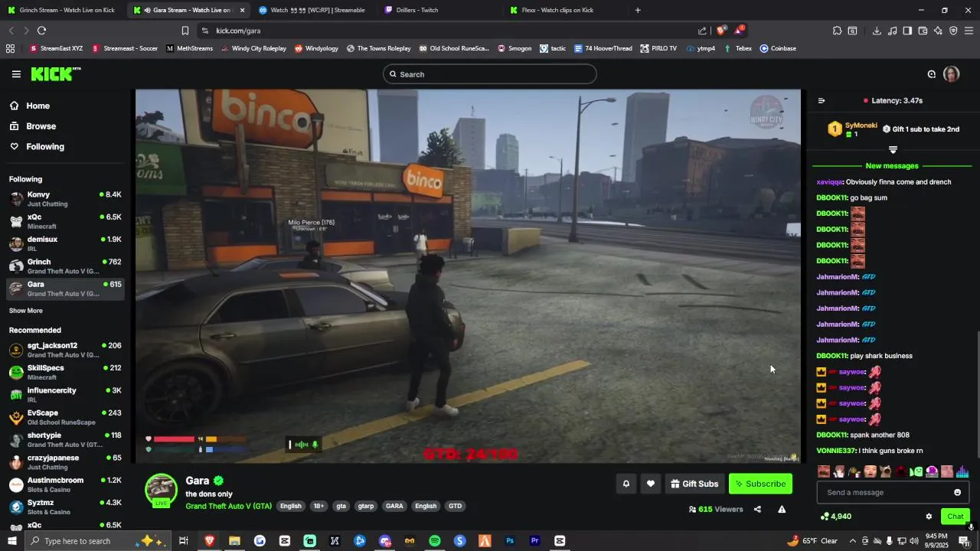Send message with green Chat button
The width and height of the screenshot is (980, 551).
(955, 517)
